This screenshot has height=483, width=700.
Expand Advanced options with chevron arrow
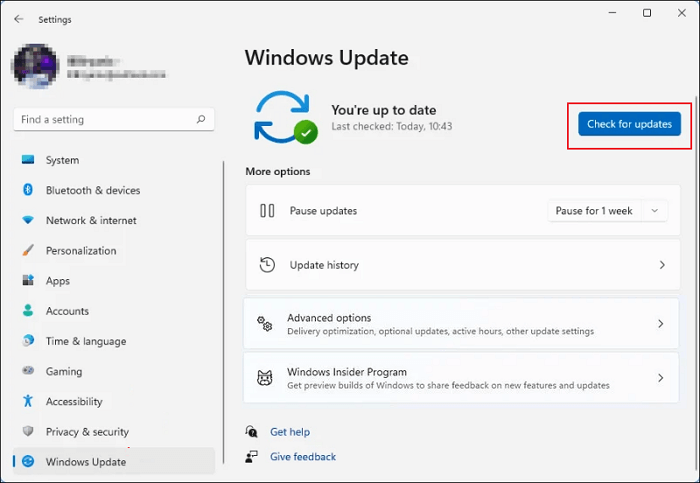tap(661, 324)
